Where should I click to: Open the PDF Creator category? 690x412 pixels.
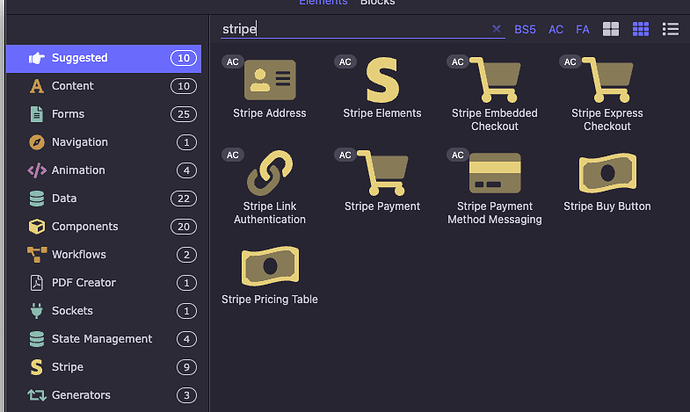tap(103, 283)
